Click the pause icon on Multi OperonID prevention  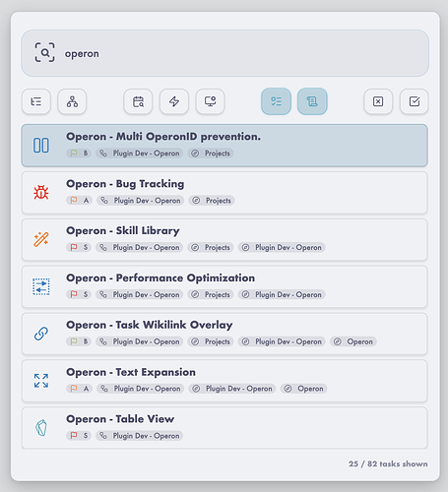point(41,146)
